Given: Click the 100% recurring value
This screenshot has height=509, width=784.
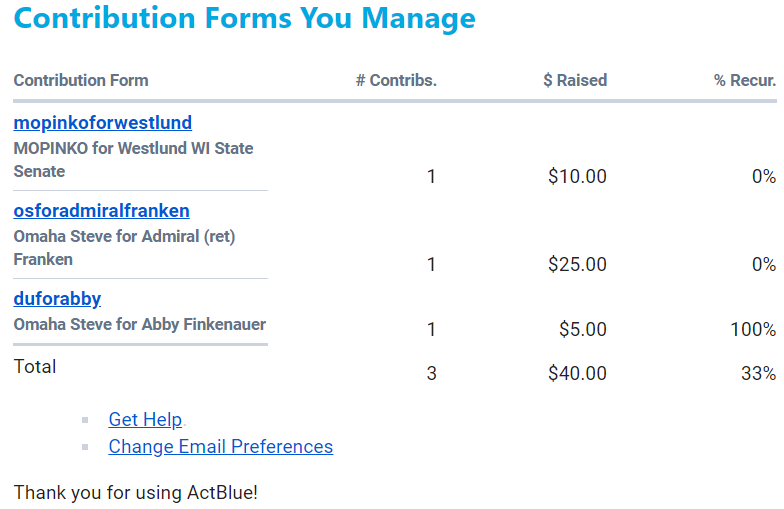Looking at the screenshot, I should click(x=753, y=330).
